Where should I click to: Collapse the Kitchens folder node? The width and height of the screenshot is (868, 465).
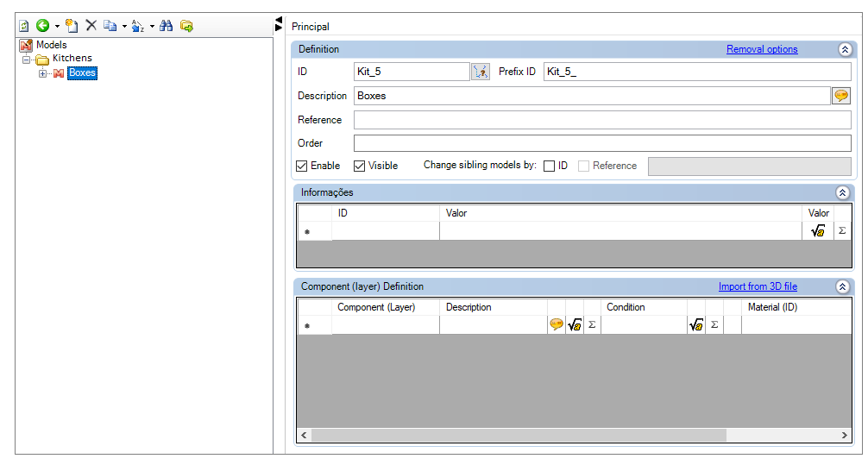point(26,59)
